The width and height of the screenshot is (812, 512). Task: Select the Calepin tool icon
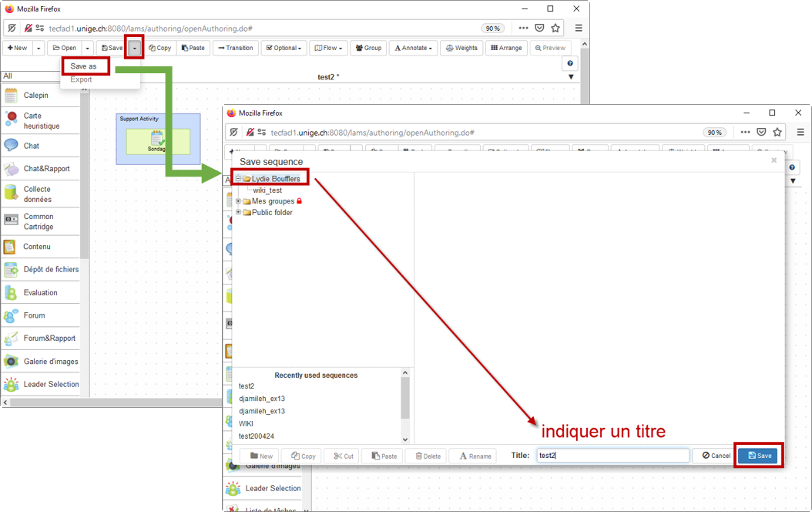point(11,96)
